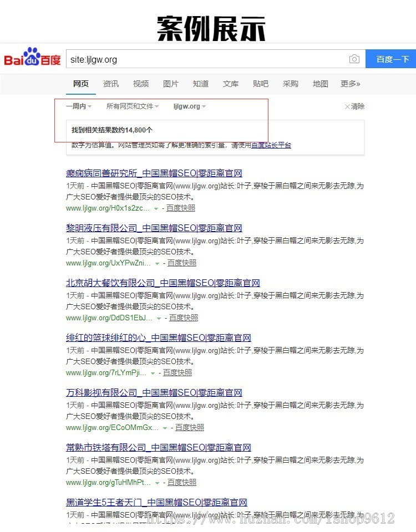Expand arrow next to 7rLYmPji URL
This screenshot has height=532, width=416.
(153, 373)
